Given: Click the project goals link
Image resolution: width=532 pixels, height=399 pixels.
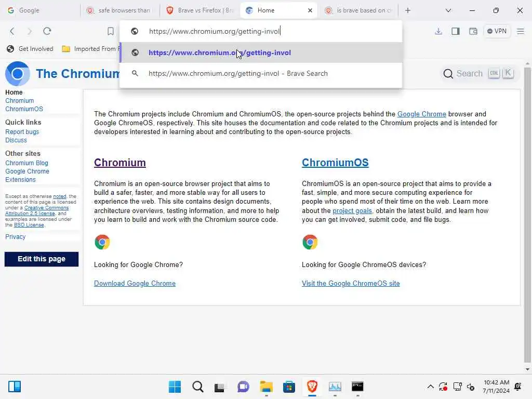Looking at the screenshot, I should click(x=352, y=211).
